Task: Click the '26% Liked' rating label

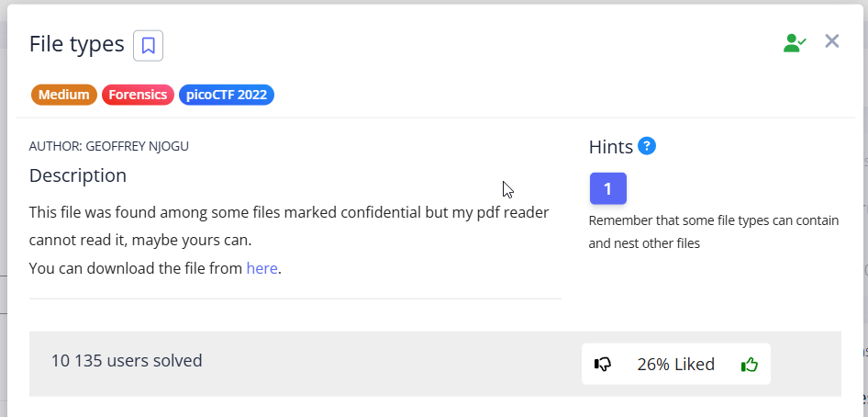Action: pos(675,365)
